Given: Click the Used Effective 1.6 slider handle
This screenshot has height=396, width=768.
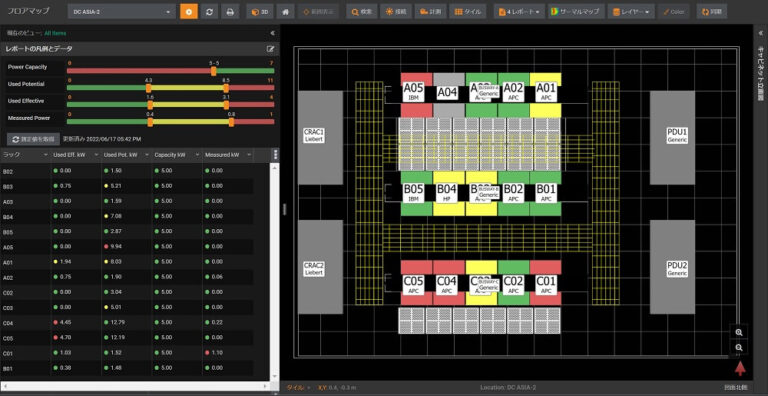Looking at the screenshot, I should (x=150, y=104).
